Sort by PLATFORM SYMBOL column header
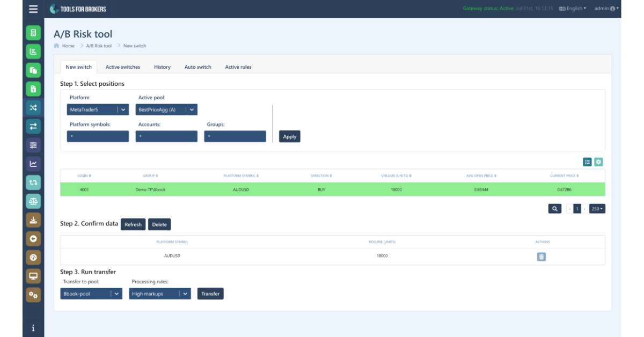The width and height of the screenshot is (644, 337). coord(240,176)
